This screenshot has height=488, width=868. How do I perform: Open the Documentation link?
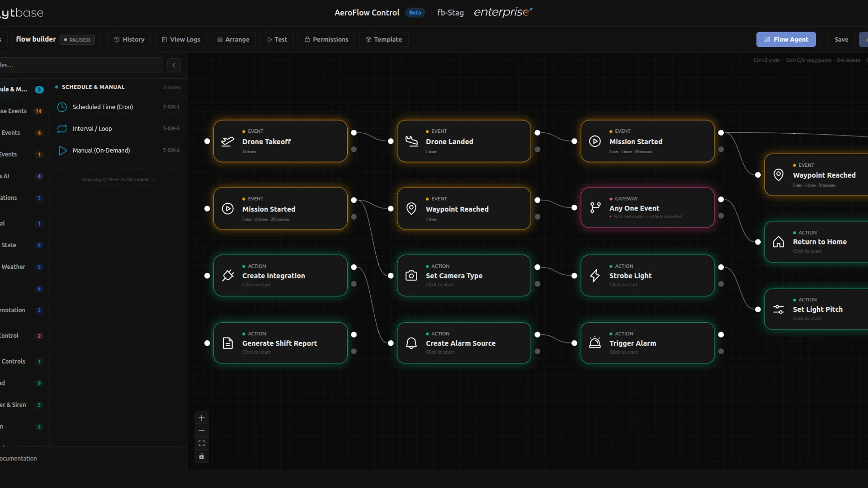(x=19, y=459)
